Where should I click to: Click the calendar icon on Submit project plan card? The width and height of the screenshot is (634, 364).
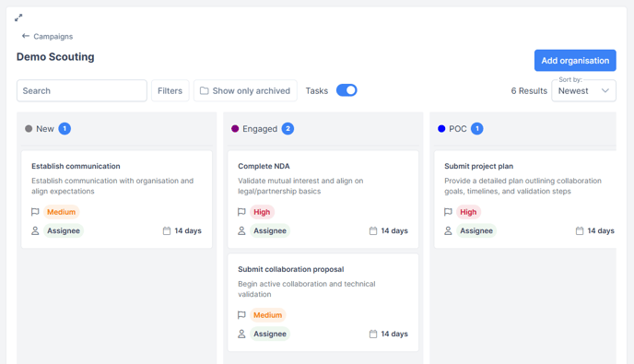pos(580,231)
